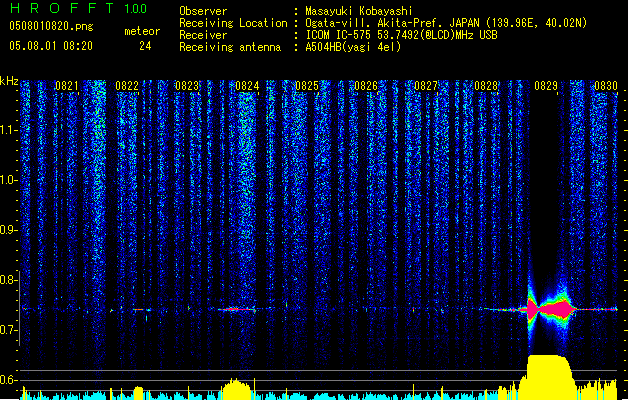
Task: Click the 0828 time marker
Action: click(486, 86)
